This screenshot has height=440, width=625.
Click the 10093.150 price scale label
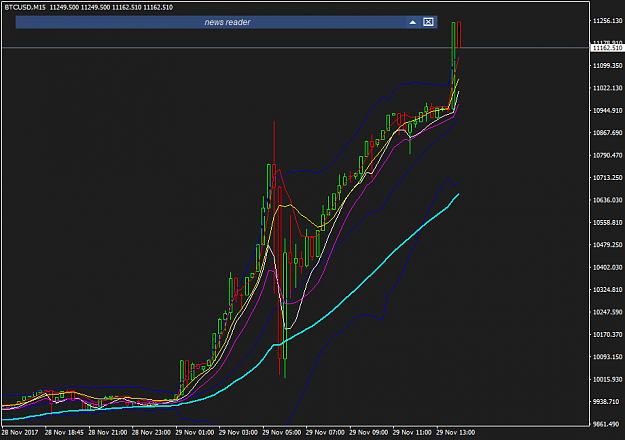tap(607, 357)
